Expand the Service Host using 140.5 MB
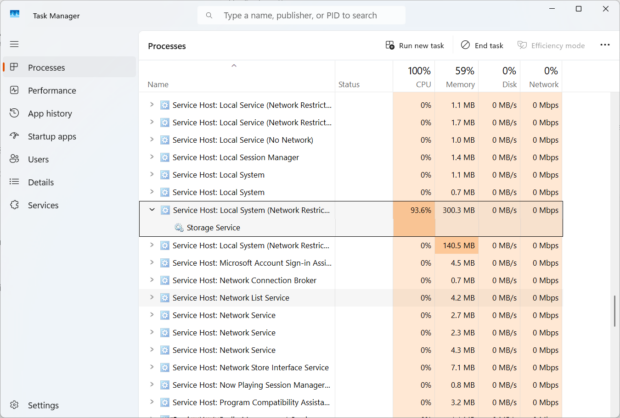This screenshot has height=418, width=620. coord(151,245)
